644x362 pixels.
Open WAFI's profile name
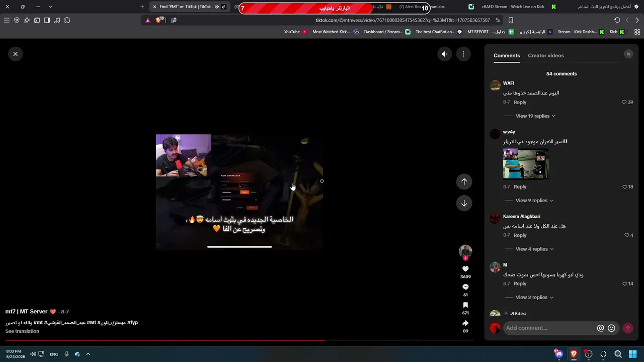pyautogui.click(x=508, y=83)
